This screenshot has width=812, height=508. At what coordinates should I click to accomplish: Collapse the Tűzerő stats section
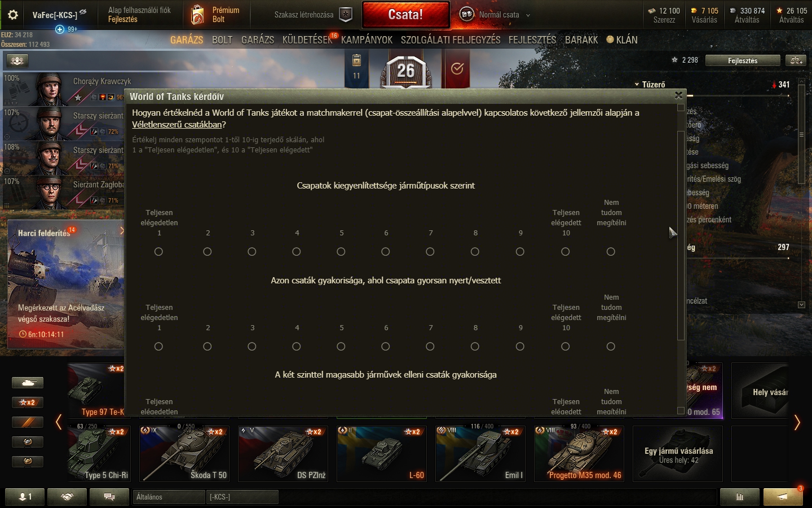coord(650,84)
